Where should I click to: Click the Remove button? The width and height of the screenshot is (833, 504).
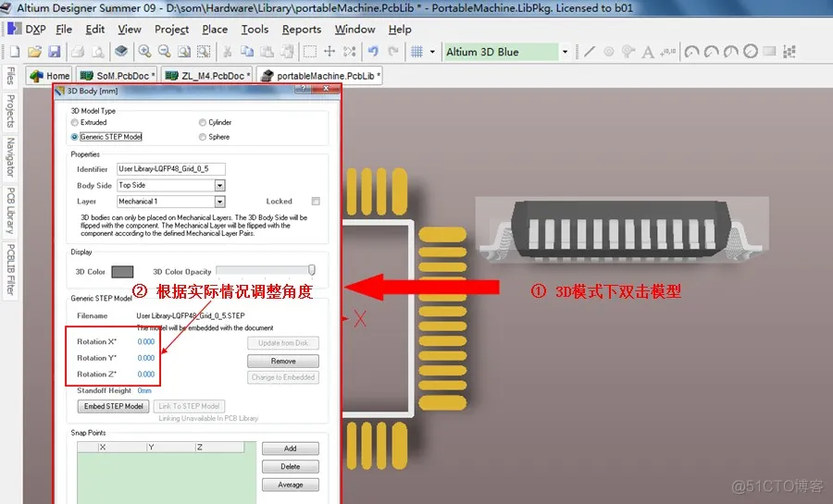coord(283,362)
